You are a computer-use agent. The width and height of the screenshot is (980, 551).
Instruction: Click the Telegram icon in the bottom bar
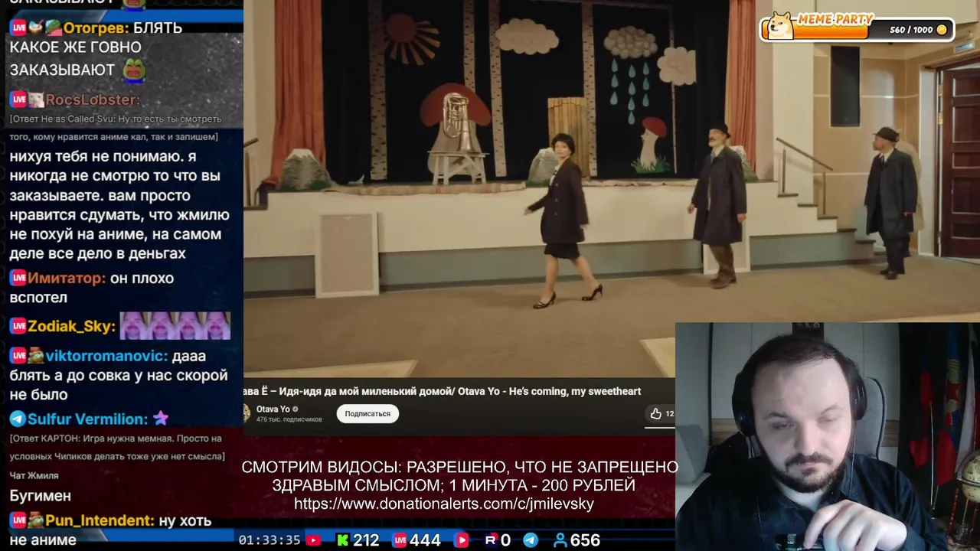[530, 540]
